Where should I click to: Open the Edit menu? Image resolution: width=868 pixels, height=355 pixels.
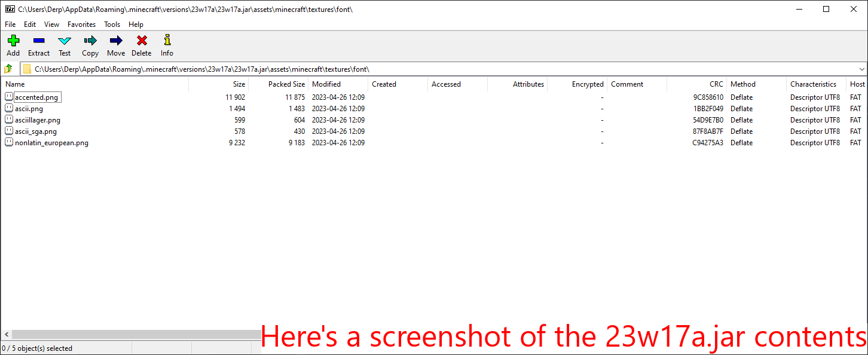coord(30,25)
